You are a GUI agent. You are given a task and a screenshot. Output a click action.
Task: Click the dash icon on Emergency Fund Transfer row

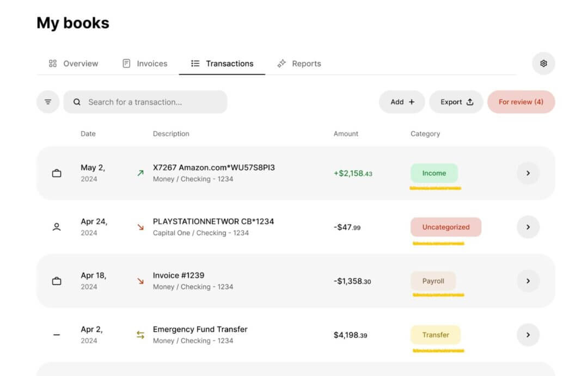click(57, 335)
